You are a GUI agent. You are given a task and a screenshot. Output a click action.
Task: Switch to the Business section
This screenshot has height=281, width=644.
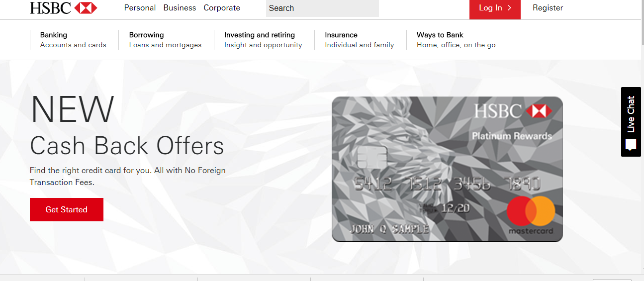click(x=180, y=8)
